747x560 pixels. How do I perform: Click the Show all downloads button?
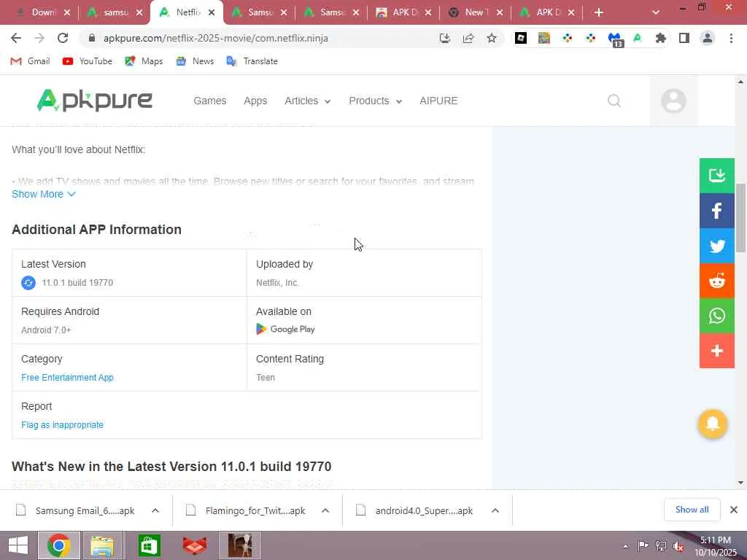692,510
